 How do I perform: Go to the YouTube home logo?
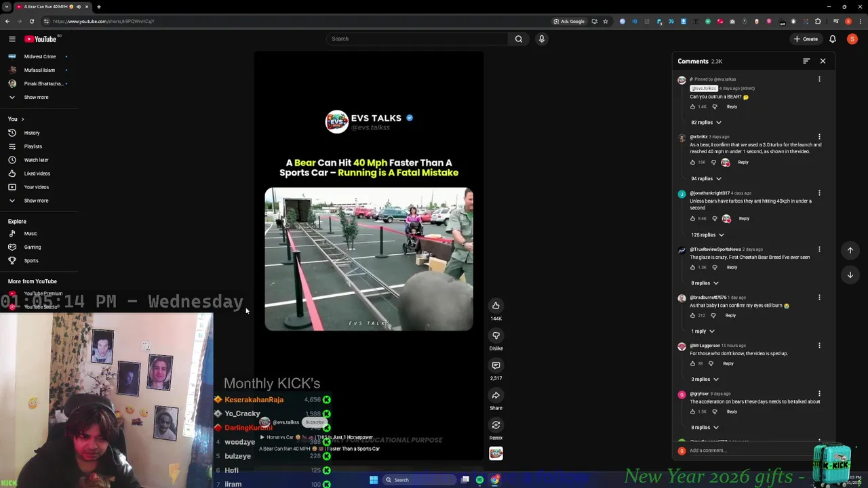41,39
